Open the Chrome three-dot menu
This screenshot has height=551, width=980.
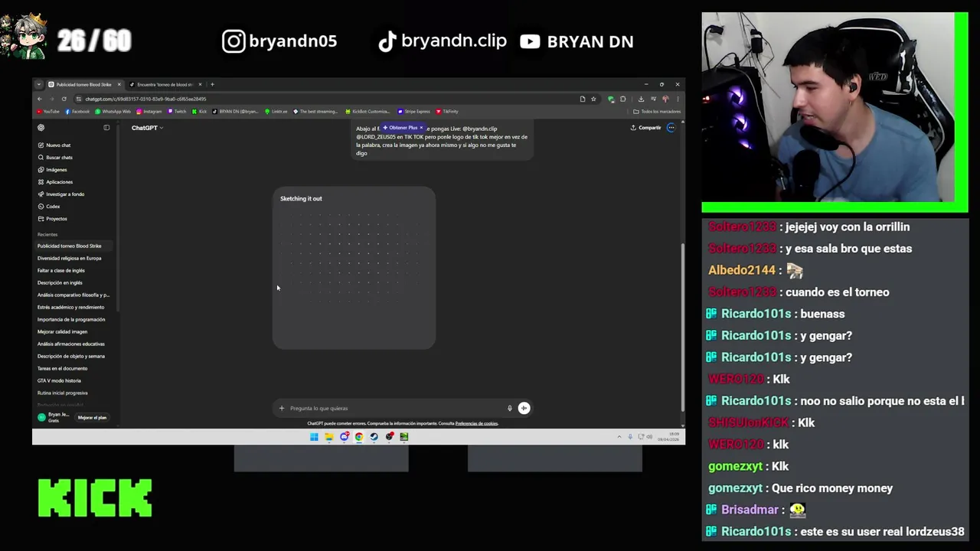tap(678, 99)
